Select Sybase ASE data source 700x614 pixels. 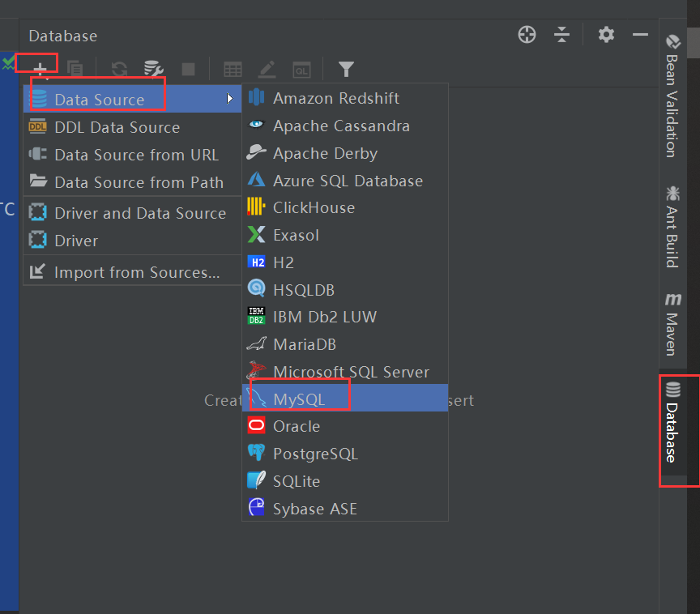345,509
